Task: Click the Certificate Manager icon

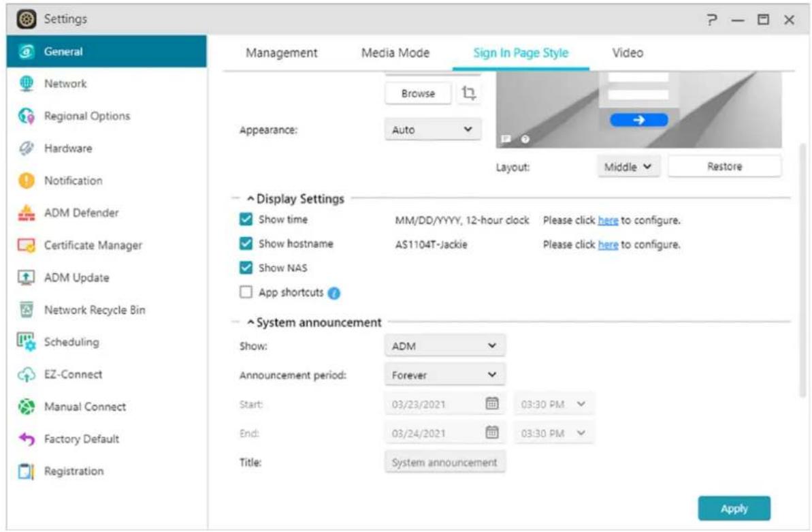Action: pos(21,246)
